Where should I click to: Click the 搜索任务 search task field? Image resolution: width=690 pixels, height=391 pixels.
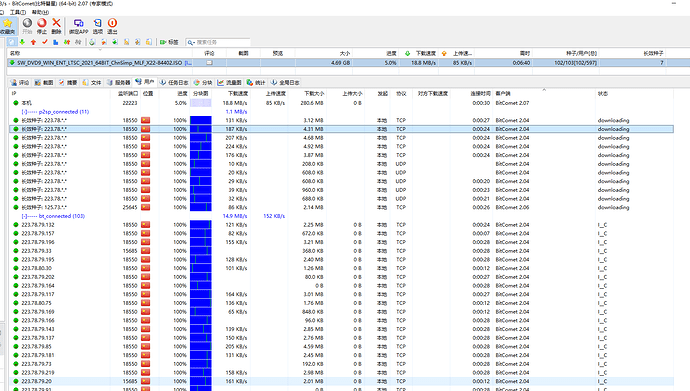click(x=222, y=42)
